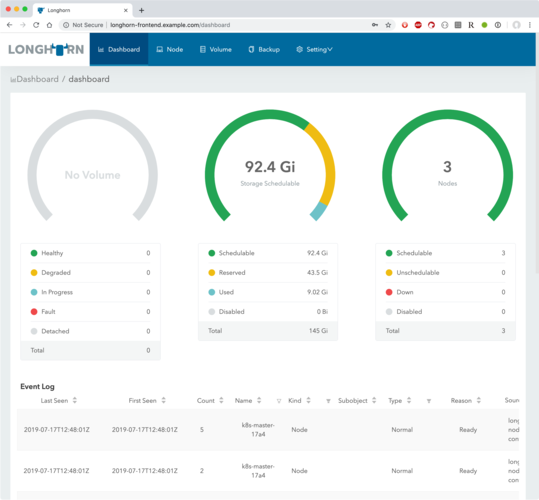Viewport: 539px width, 500px height.
Task: Sort event log by Reason
Action: click(478, 400)
